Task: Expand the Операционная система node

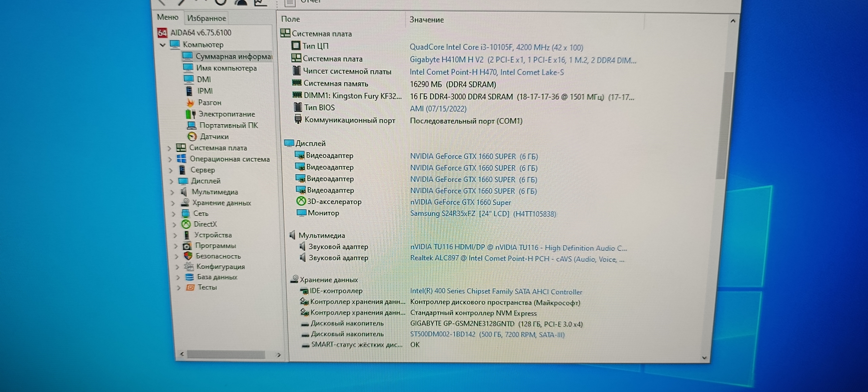Action: coord(170,159)
